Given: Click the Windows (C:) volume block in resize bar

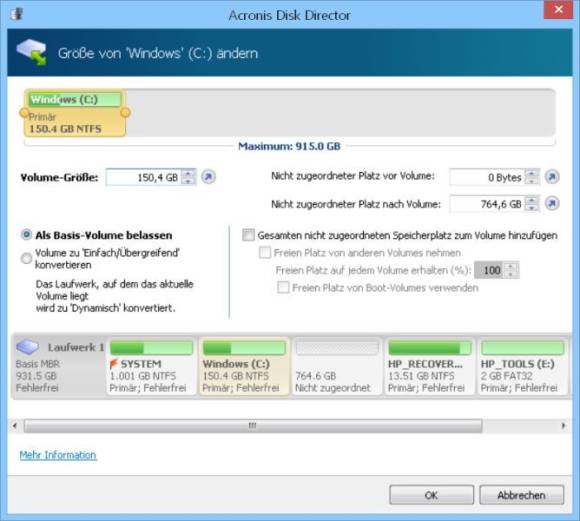Looking at the screenshot, I should (75, 113).
